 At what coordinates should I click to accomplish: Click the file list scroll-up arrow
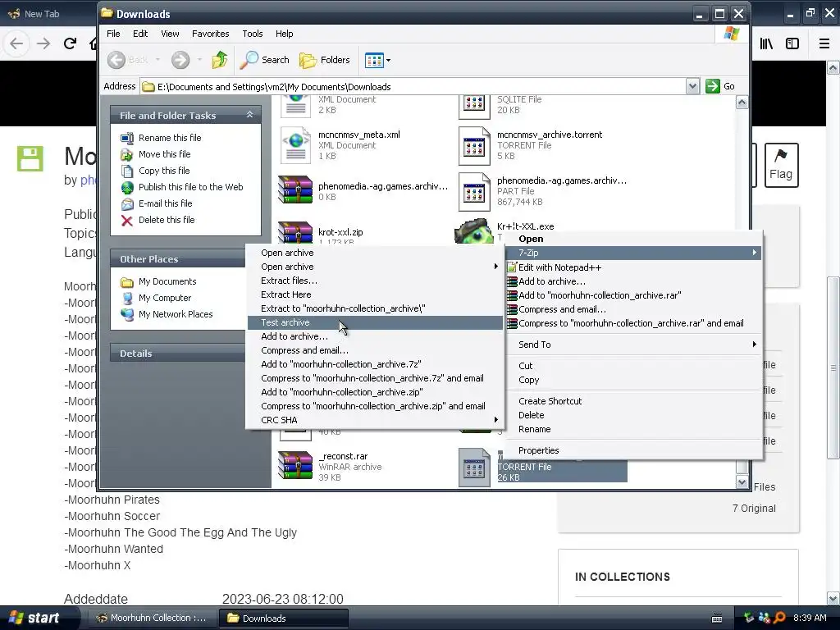pyautogui.click(x=742, y=103)
